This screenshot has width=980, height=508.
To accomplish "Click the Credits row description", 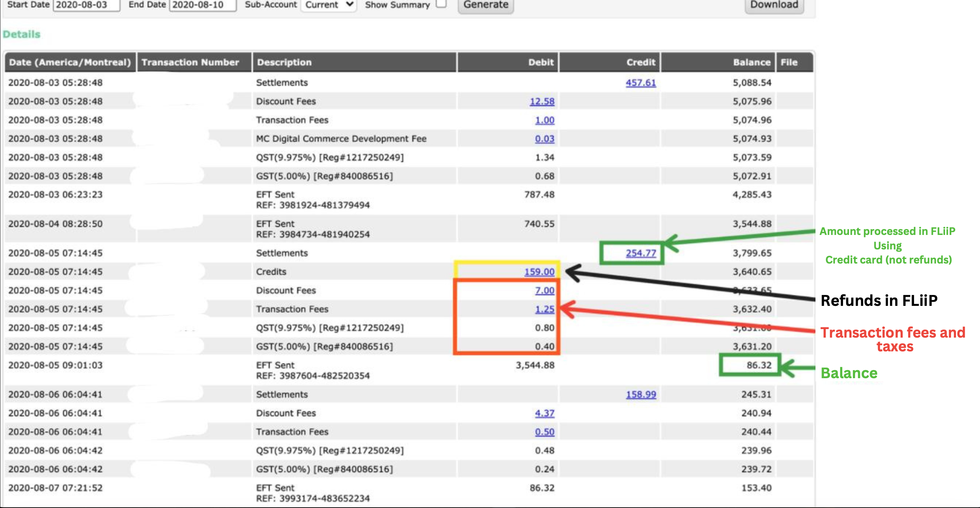I will pos(271,272).
